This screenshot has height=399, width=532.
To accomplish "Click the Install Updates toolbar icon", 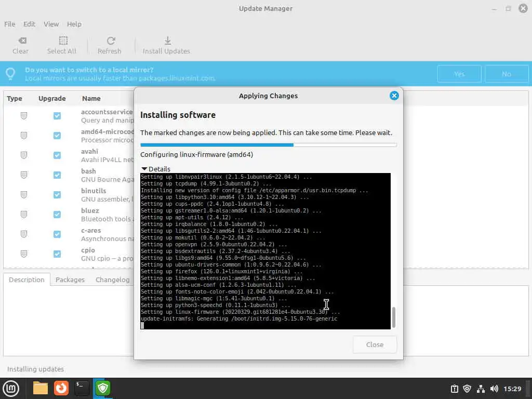I will [168, 41].
